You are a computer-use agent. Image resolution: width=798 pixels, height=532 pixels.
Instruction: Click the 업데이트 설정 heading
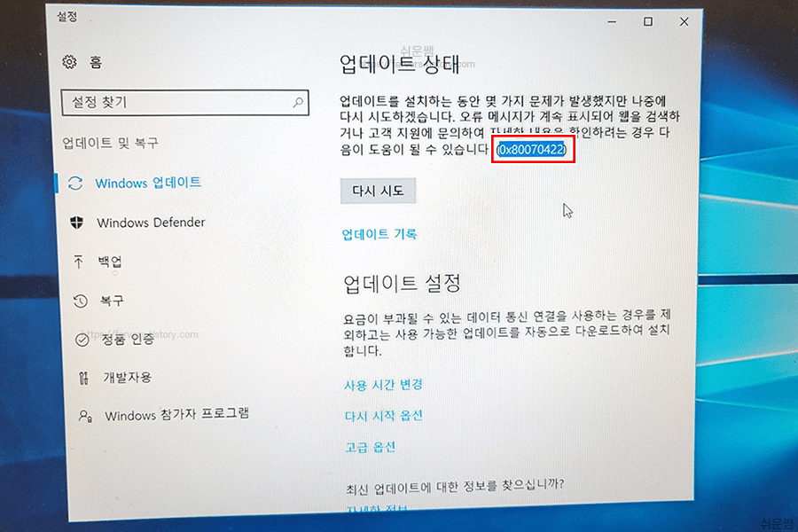[402, 284]
